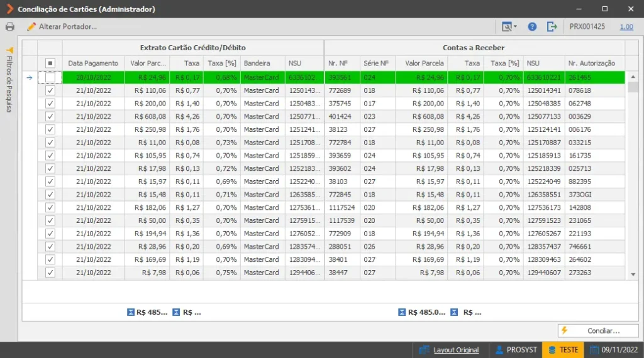Click the printer icon in toolbar
The height and width of the screenshot is (358, 644).
(x=10, y=27)
